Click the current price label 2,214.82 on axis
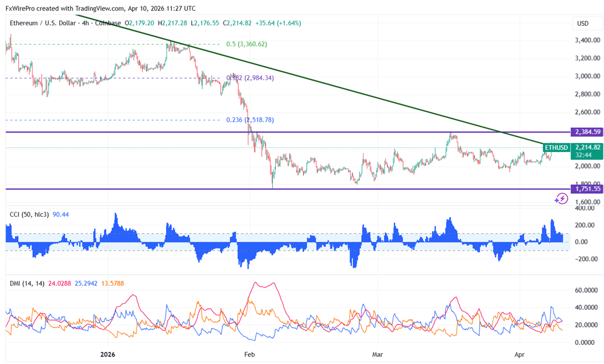This screenshot has height=364, width=604. (x=587, y=147)
